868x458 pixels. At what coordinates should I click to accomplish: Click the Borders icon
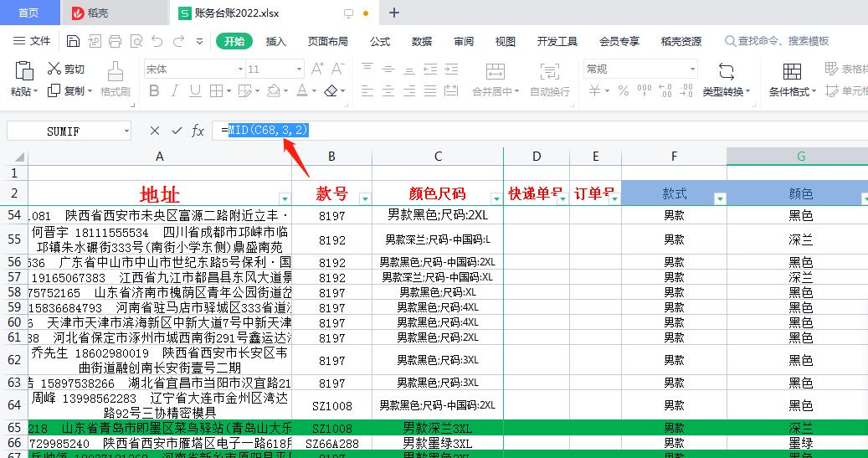[x=216, y=90]
